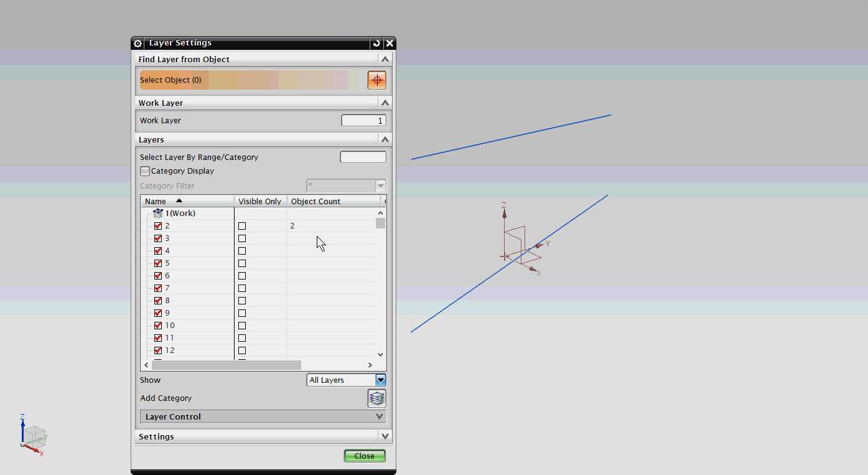Close the Layer Settings dialog with X

(390, 43)
